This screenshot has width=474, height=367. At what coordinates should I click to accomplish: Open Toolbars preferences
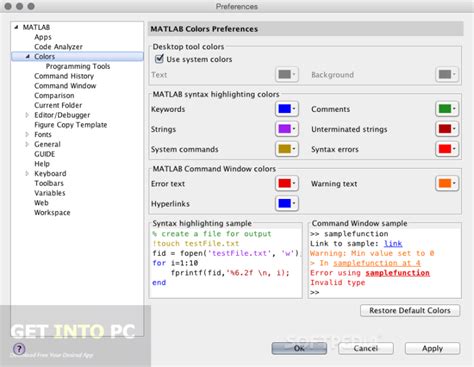click(x=49, y=183)
